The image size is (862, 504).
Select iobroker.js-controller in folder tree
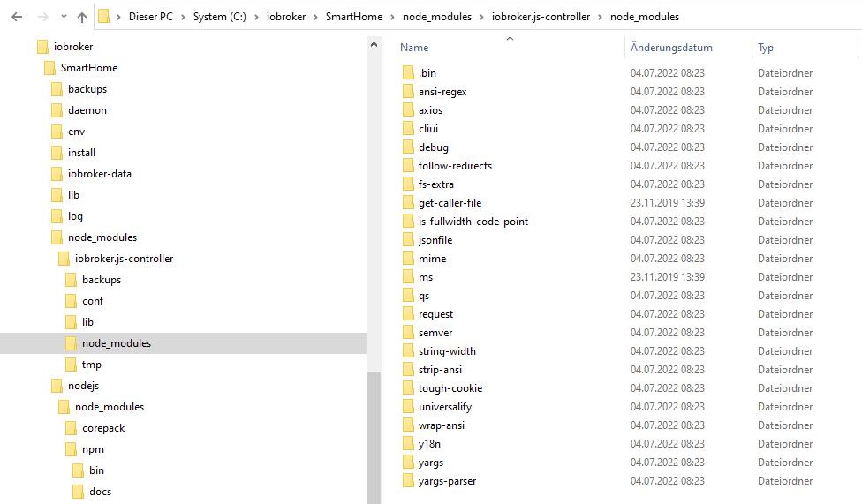124,259
